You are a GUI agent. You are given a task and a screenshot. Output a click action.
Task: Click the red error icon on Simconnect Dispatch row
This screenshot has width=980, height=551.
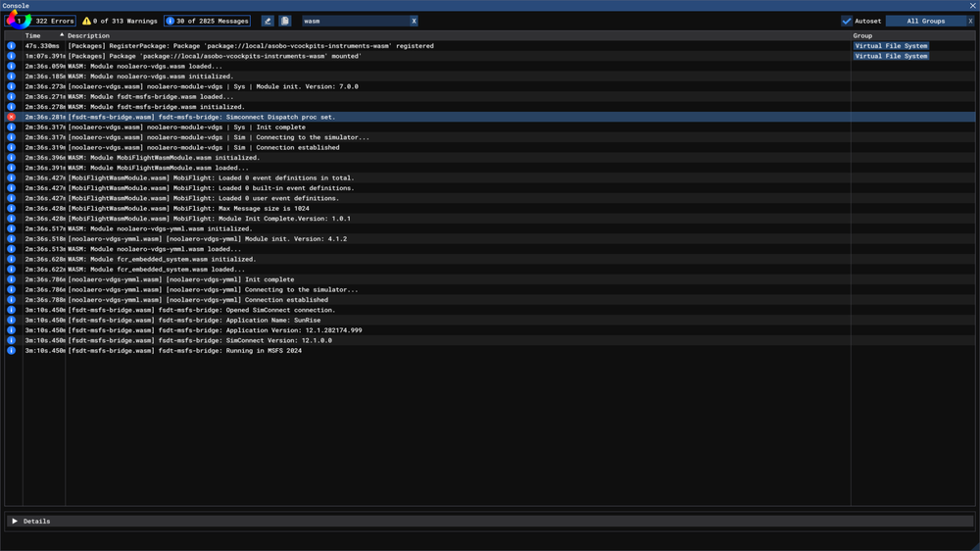click(x=12, y=117)
